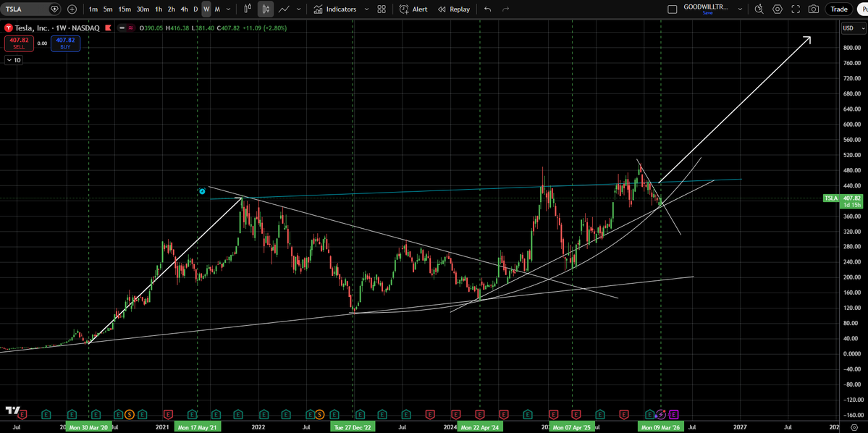
Task: Open time axis settings gear at bottom right
Action: [853, 427]
